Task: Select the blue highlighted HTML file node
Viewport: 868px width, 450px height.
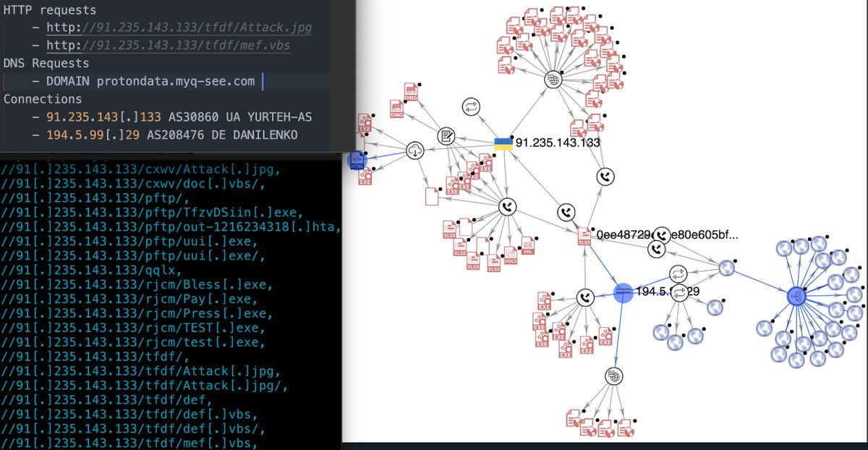Action: click(357, 160)
